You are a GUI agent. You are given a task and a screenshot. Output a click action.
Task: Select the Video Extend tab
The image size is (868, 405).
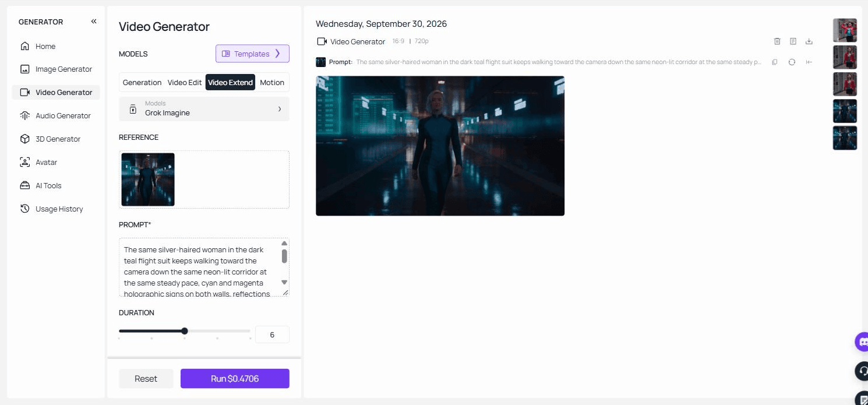(x=231, y=82)
